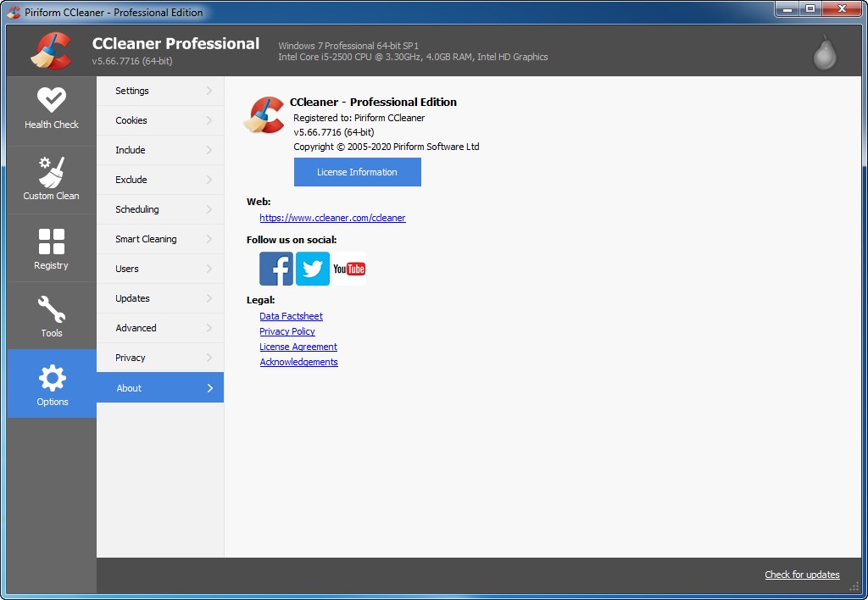Image resolution: width=868 pixels, height=600 pixels.
Task: Expand the Privacy chevron arrow
Action: click(x=209, y=358)
